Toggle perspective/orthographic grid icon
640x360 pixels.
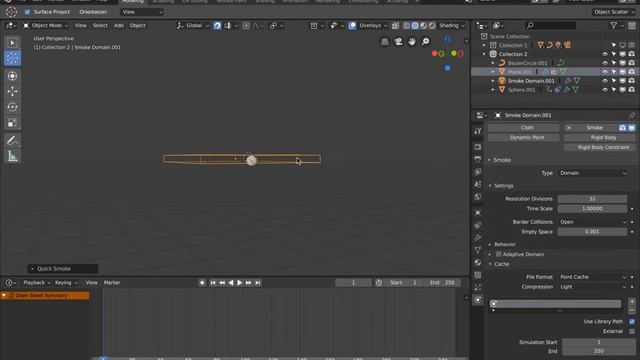click(384, 42)
